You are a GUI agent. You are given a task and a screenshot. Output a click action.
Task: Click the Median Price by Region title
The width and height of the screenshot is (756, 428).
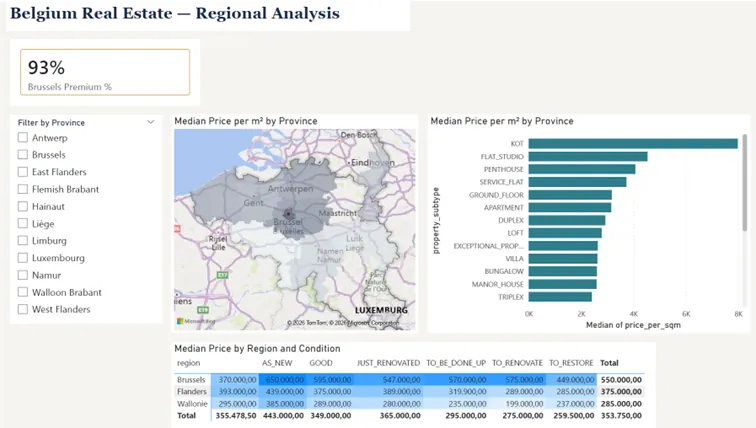coord(257,348)
